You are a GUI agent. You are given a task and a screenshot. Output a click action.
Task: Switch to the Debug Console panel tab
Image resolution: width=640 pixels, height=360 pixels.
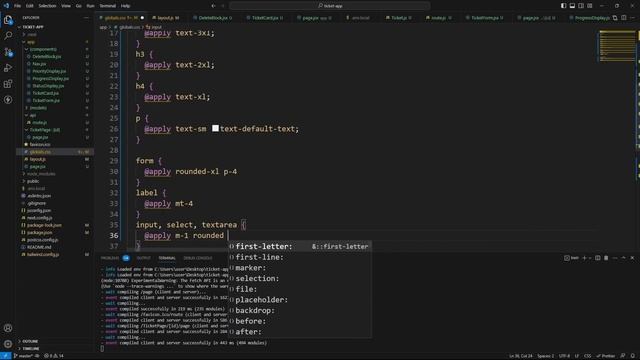(198, 258)
